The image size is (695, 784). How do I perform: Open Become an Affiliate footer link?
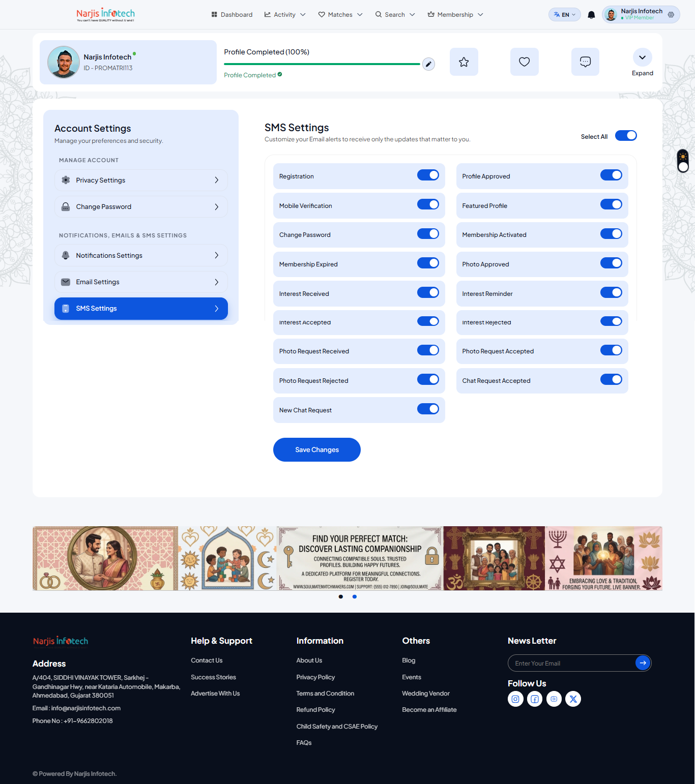(x=429, y=710)
